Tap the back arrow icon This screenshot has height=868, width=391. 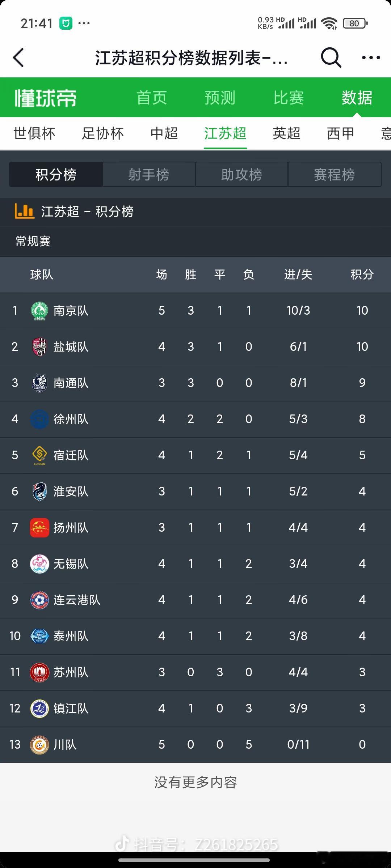click(x=18, y=58)
